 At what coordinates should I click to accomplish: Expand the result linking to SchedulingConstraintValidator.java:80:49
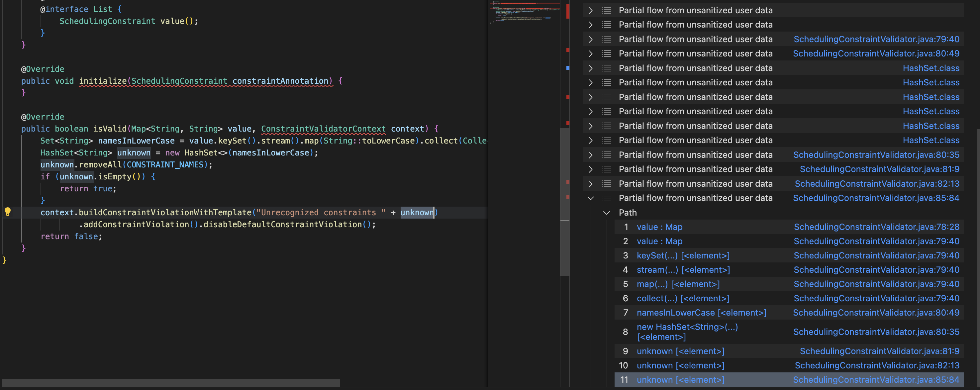(x=590, y=53)
